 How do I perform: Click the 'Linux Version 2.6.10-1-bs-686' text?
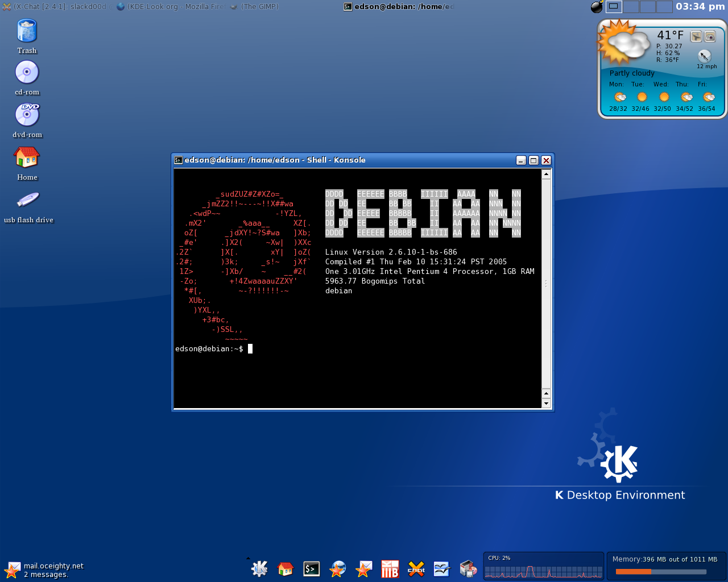(391, 252)
